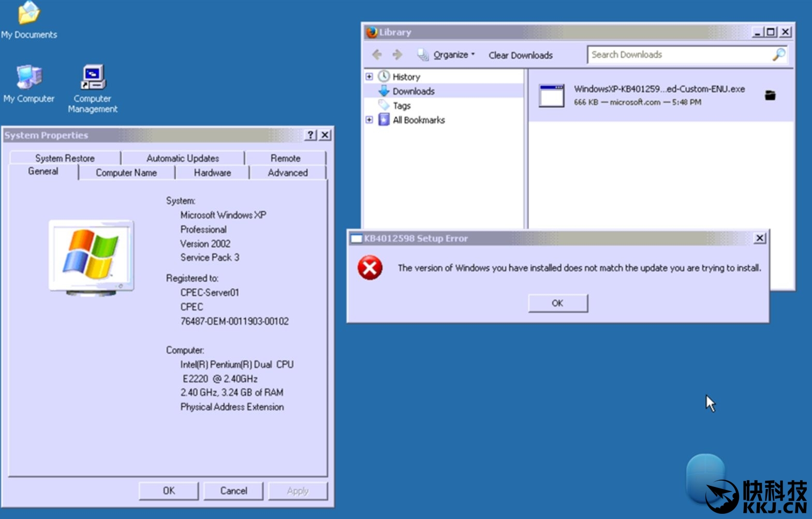Close the KB4012598 Setup Error dialog
This screenshot has width=812, height=519.
point(760,238)
